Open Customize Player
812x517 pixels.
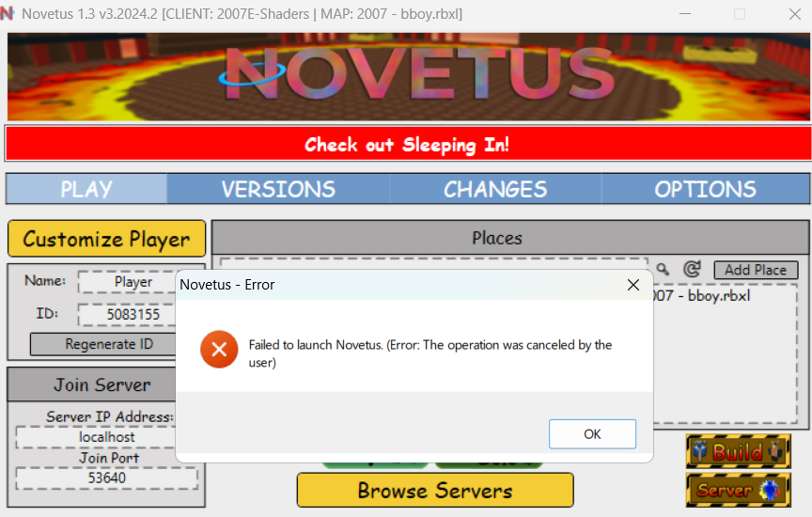point(107,239)
